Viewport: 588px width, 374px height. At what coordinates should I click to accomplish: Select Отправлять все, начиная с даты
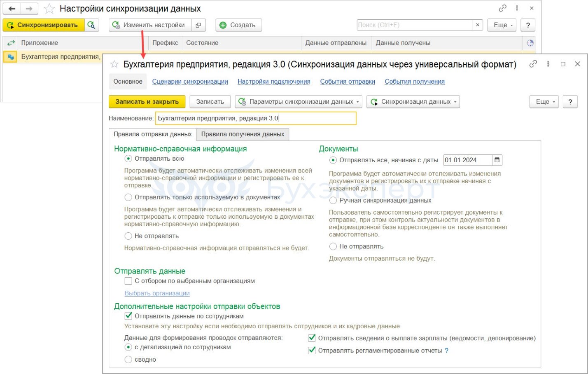pyautogui.click(x=333, y=160)
